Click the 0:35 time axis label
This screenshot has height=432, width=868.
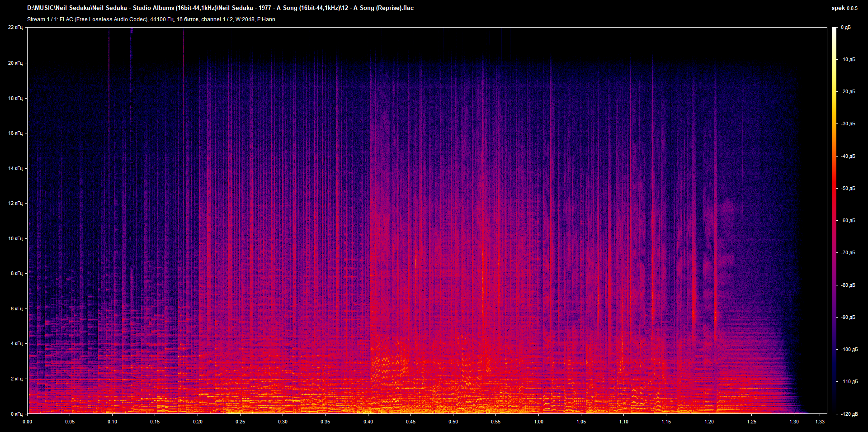[325, 422]
